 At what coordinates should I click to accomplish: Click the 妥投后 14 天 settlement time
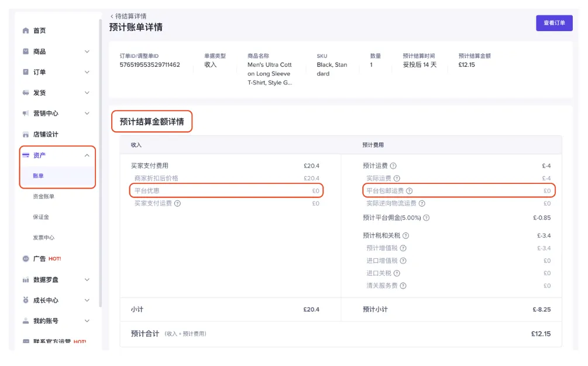419,64
